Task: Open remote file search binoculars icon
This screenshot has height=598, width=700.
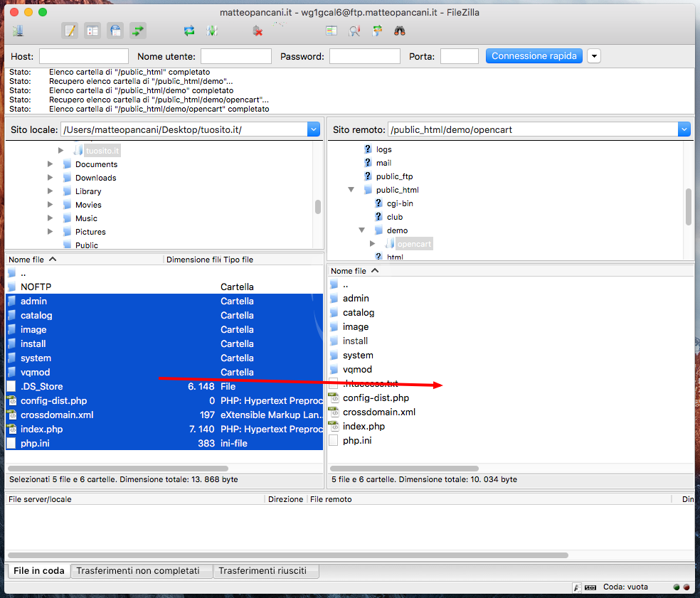Action: pyautogui.click(x=400, y=31)
